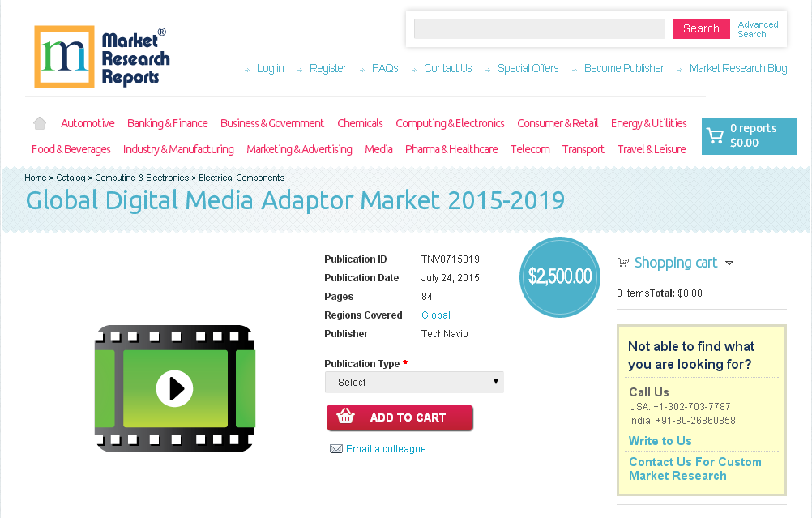Click the home icon in the navigation bar

coord(39,122)
